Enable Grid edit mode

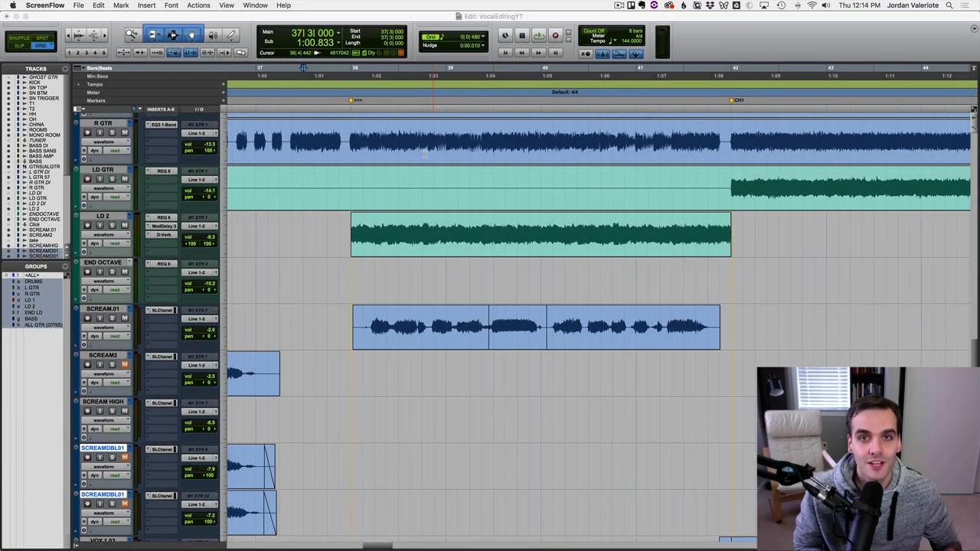point(42,46)
